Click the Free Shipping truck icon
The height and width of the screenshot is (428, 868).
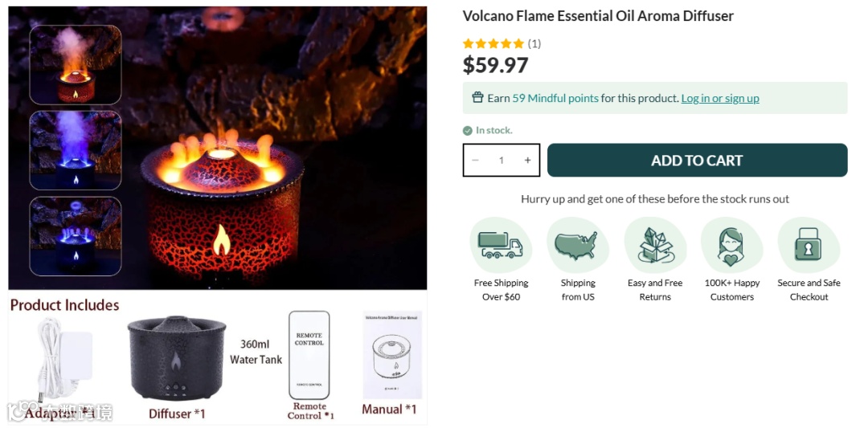coord(501,245)
